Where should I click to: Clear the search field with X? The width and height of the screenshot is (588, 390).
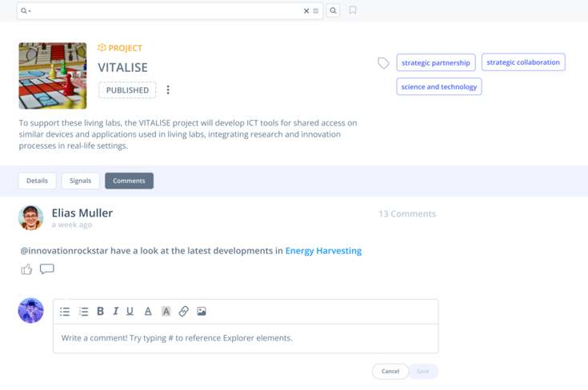[x=306, y=11]
